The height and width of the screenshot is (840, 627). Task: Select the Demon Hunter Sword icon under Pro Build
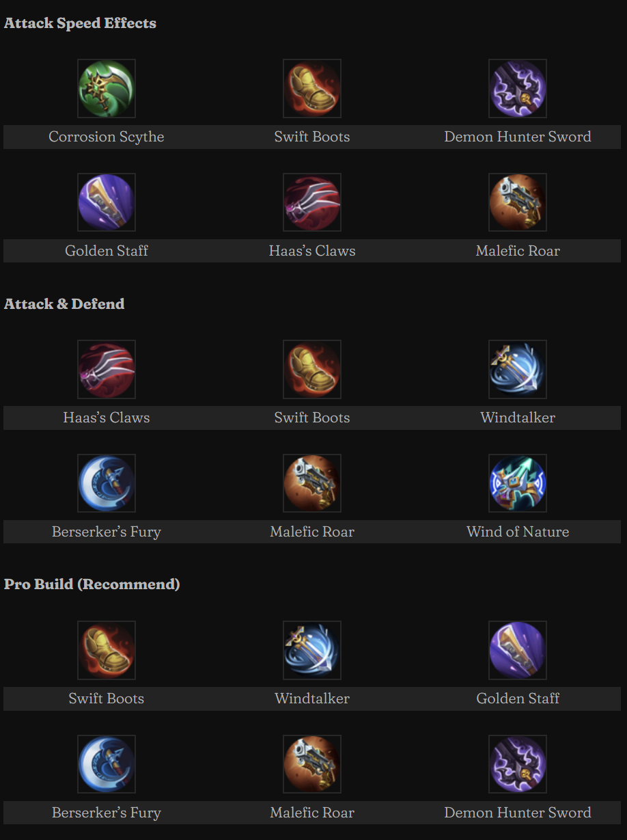517,763
